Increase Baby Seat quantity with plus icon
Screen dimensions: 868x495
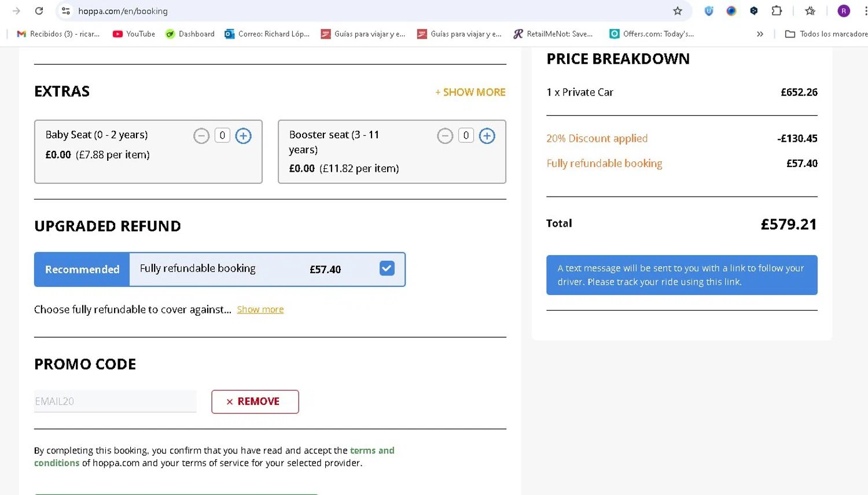point(243,136)
